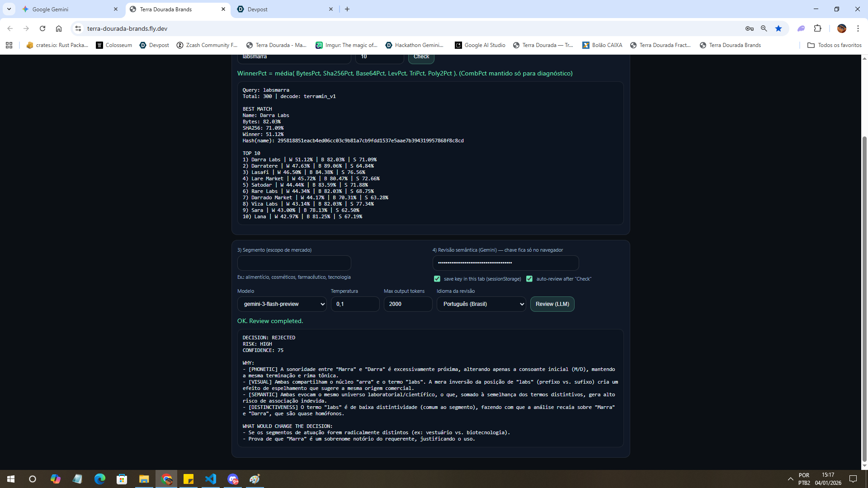This screenshot has width=868, height=488.
Task: Open the browser extensions puzzle icon
Action: tap(817, 28)
